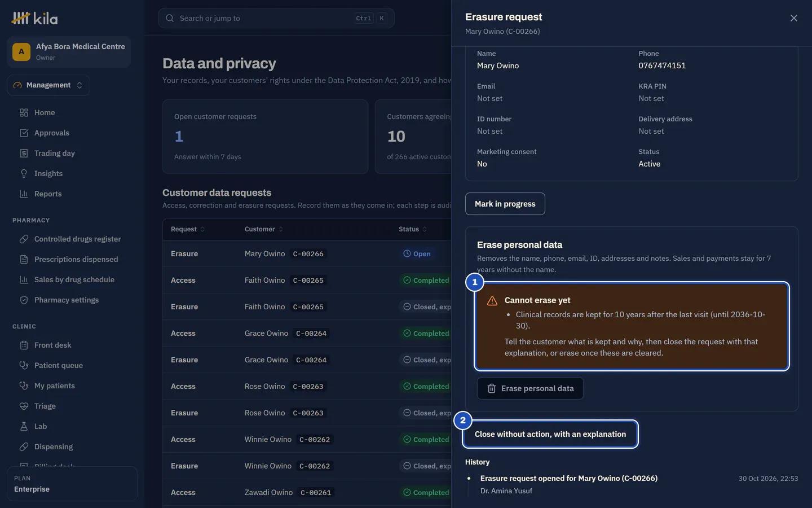
Task: Open Afya Bora Medical Centre account switcher
Action: pos(69,52)
